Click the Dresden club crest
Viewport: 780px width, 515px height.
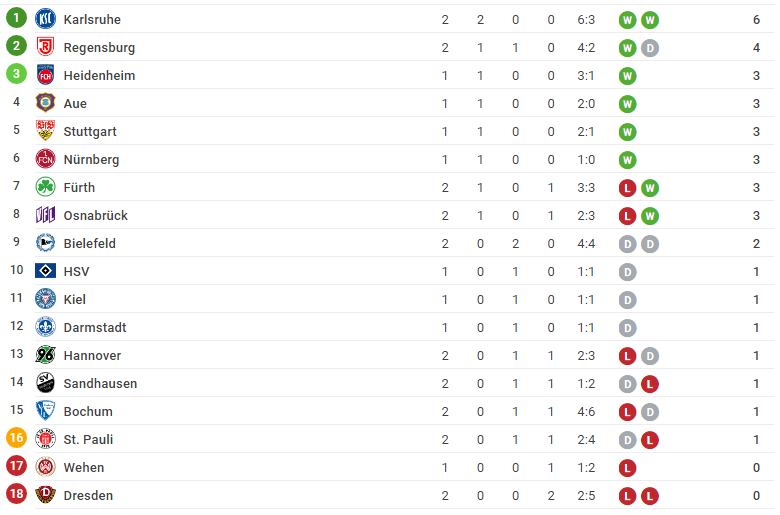[x=45, y=495]
